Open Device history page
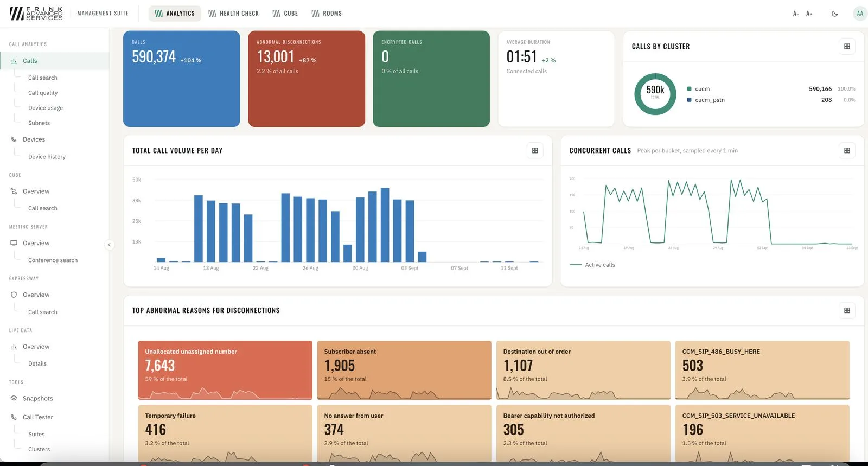Screen dimensions: 868x466 click(x=47, y=157)
